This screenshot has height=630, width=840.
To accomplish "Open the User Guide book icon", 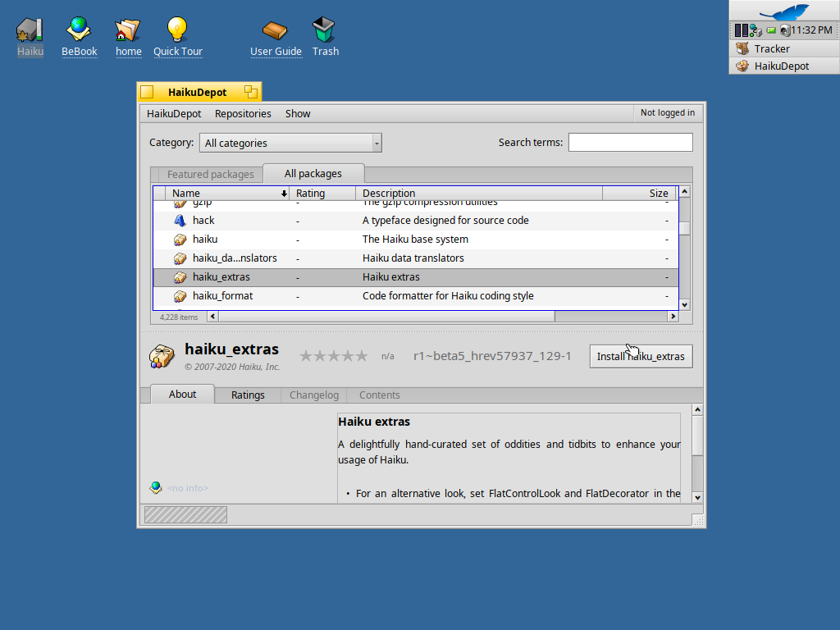I will [x=275, y=30].
